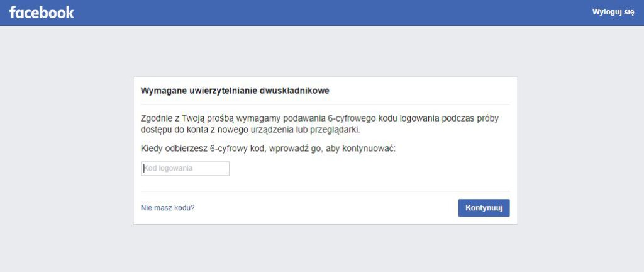
Task: Click the heading 'Wymagane uwierzytelnianie dwuskładnikowe'
Action: [x=235, y=91]
